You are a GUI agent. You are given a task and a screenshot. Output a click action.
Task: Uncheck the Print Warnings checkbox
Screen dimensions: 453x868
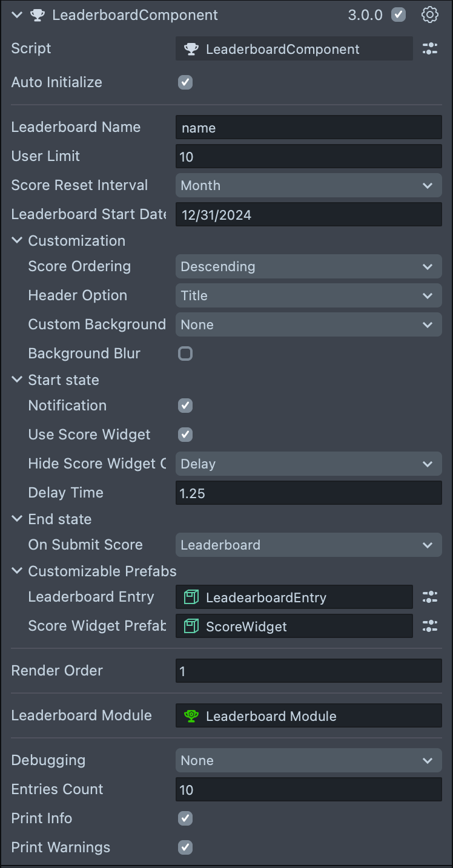click(185, 847)
